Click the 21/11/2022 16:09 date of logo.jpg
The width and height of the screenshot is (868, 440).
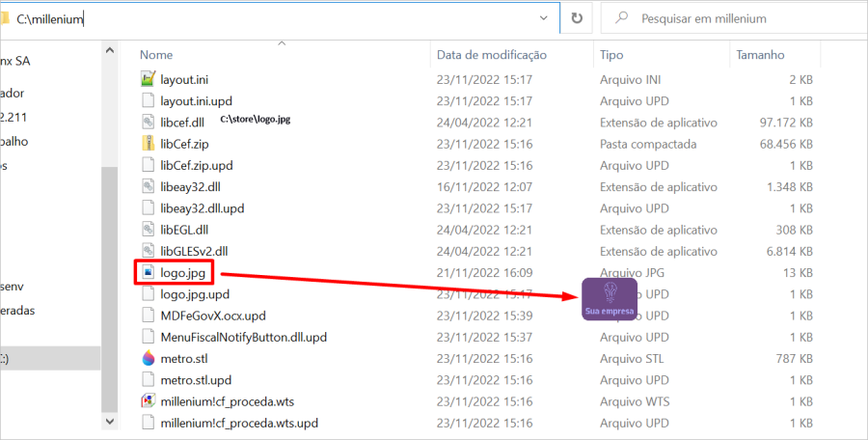(484, 273)
